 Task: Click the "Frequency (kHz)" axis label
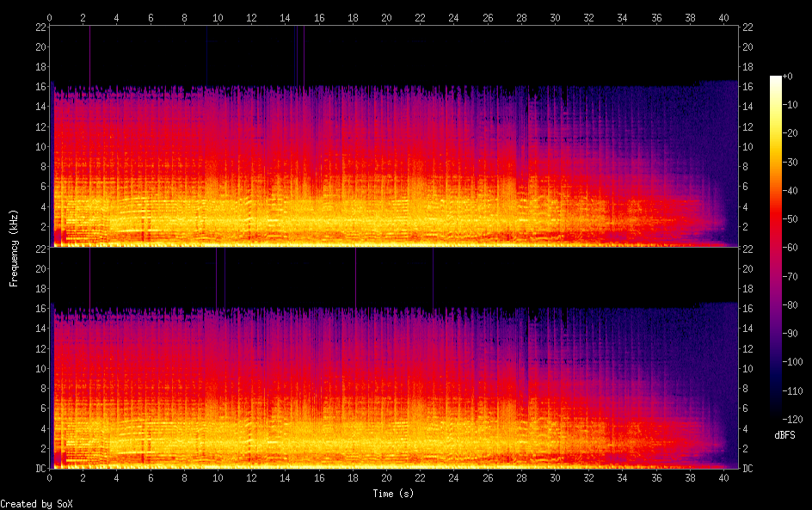coord(14,248)
